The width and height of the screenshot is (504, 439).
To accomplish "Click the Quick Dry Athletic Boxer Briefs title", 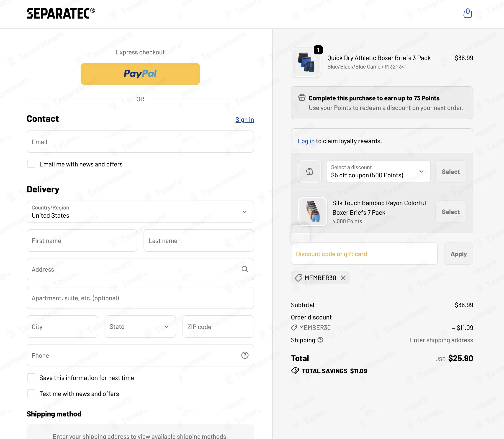I will pyautogui.click(x=379, y=58).
